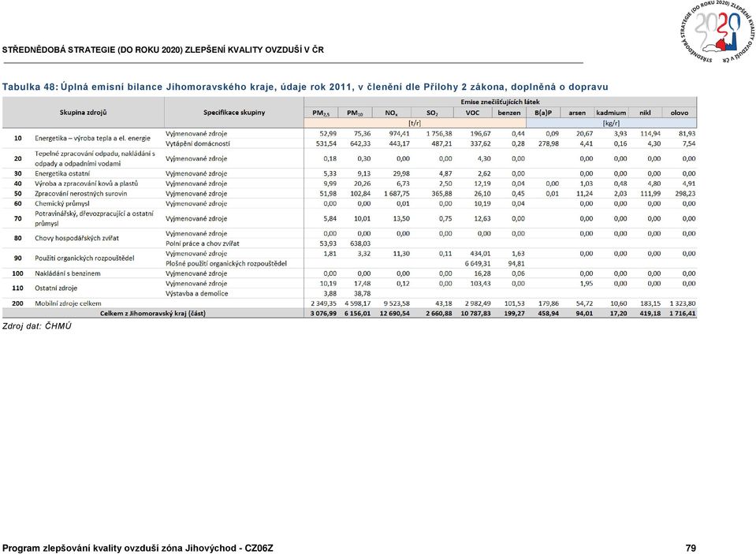
Task: Click the 'Zdroj dat: ČHMÚ' source note
Action: click(36, 326)
